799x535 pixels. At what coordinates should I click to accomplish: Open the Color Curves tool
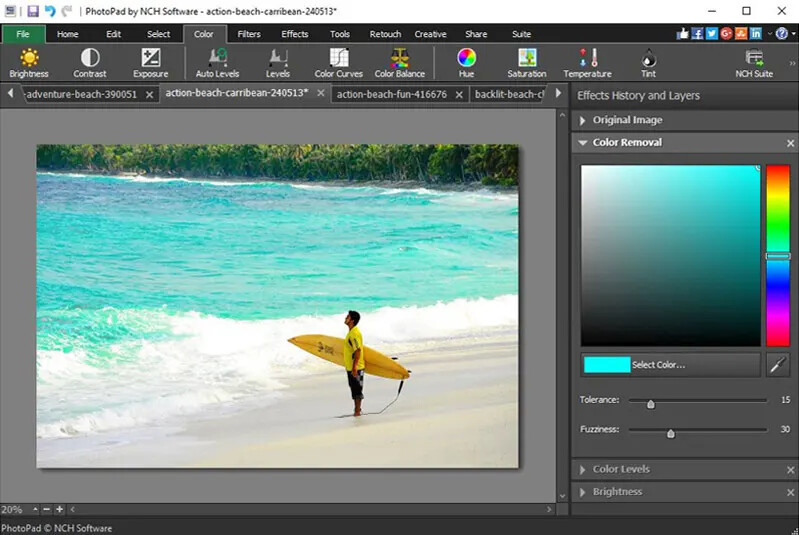[x=338, y=59]
